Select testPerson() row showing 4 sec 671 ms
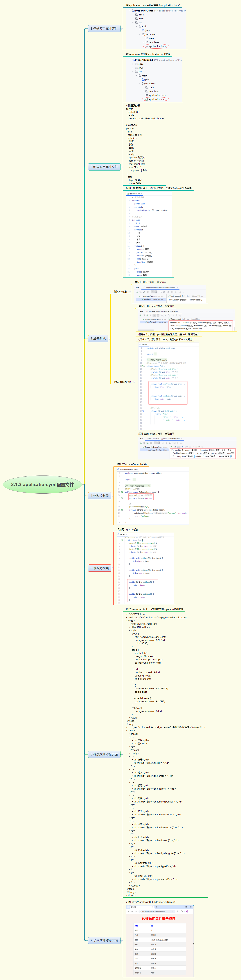 point(153,322)
